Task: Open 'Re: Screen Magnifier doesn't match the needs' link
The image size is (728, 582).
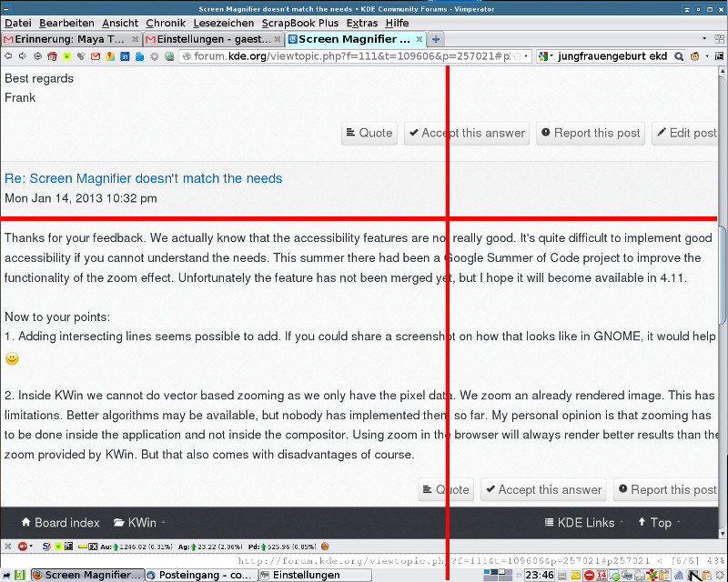Action: click(143, 178)
